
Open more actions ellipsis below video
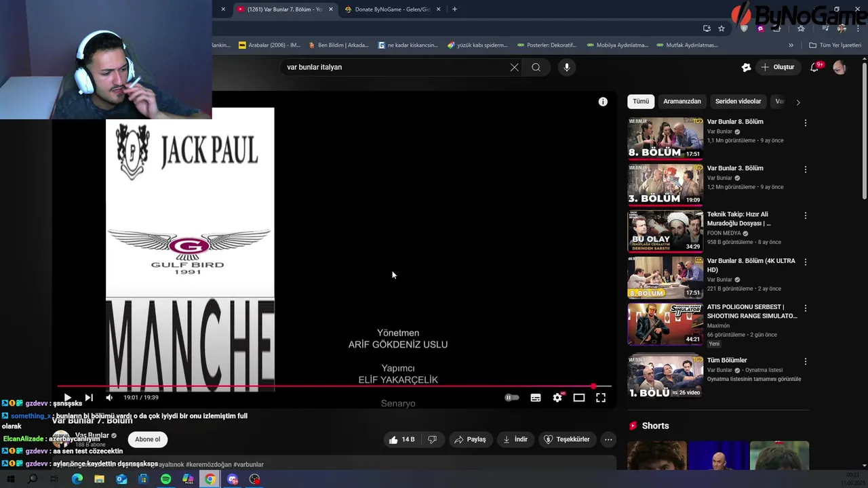(x=608, y=439)
